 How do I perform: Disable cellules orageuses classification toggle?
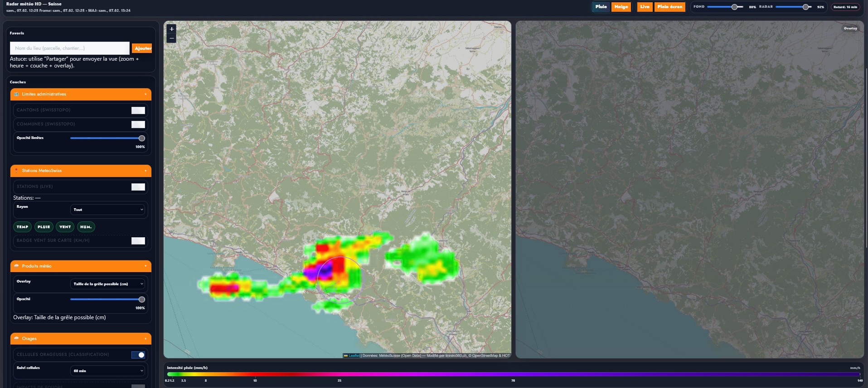click(x=138, y=355)
